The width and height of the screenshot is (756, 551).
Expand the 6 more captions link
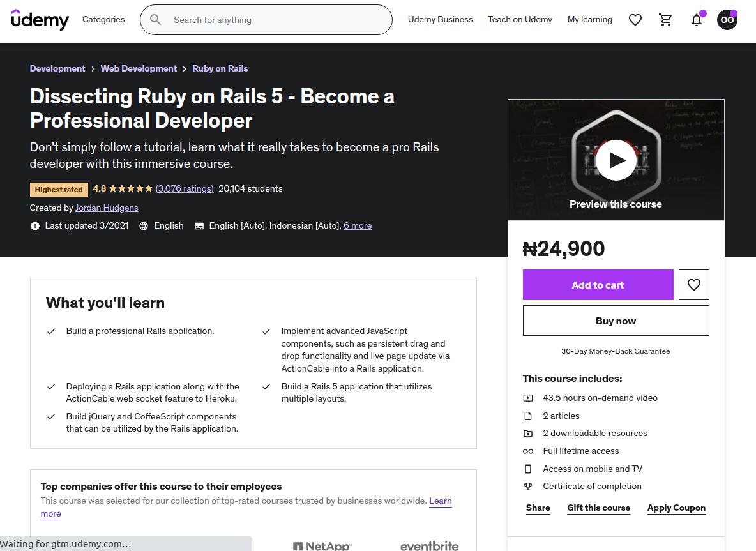click(x=358, y=225)
